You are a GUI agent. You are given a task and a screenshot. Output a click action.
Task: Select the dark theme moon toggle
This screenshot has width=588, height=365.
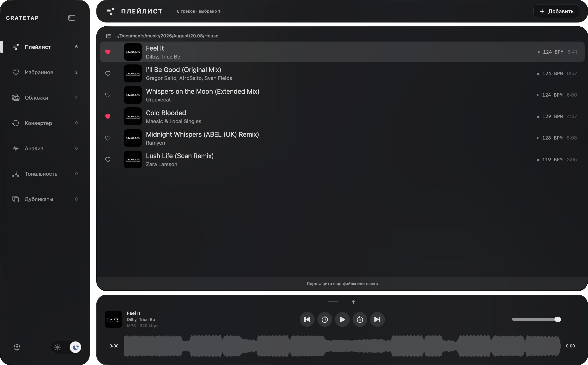tap(75, 347)
